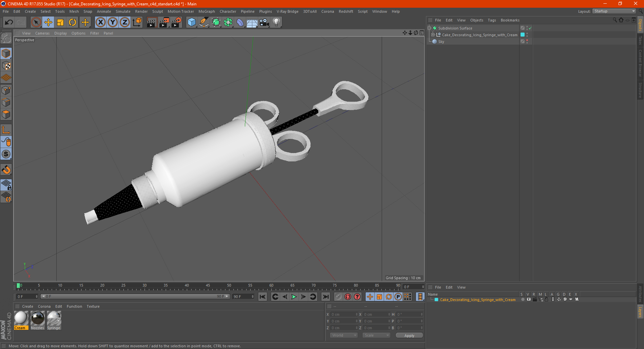The height and width of the screenshot is (349, 644).
Task: Add a Cube primitive object
Action: tap(192, 22)
